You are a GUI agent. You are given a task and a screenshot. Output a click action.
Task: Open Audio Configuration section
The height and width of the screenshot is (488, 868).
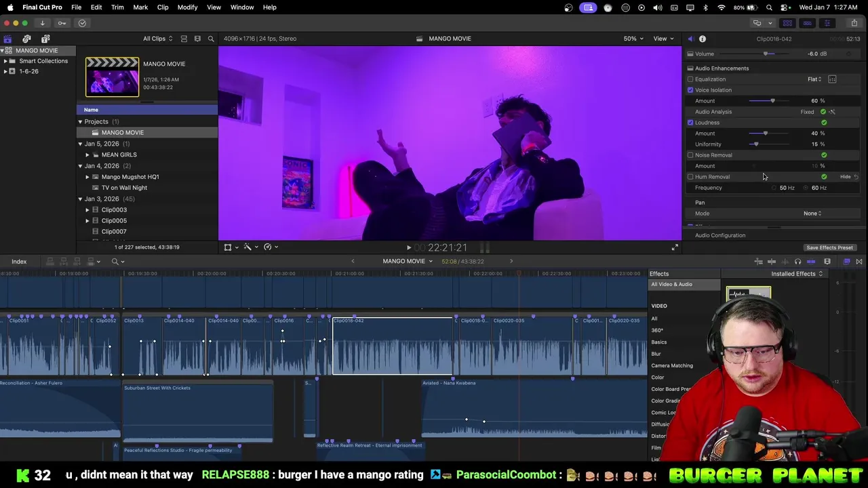[720, 236]
